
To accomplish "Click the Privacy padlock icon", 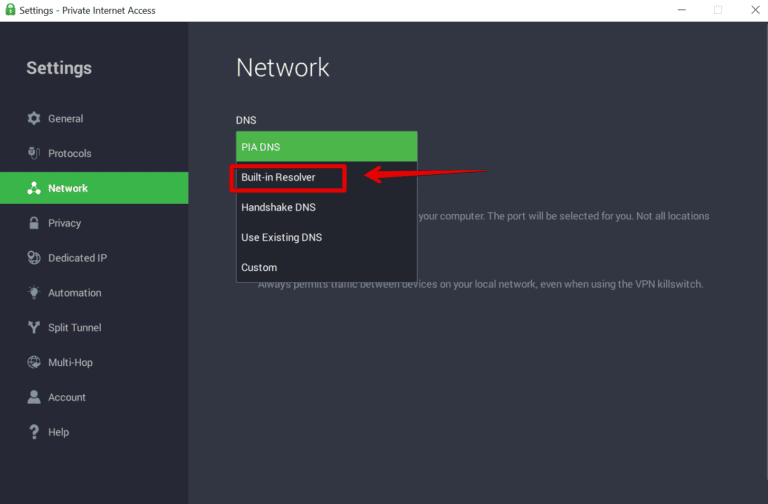I will pyautogui.click(x=33, y=223).
